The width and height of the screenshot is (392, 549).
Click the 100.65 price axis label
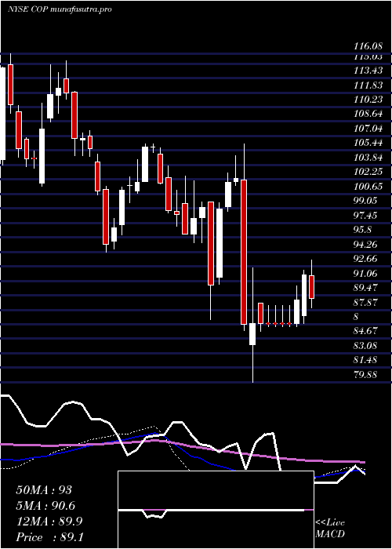[x=367, y=187]
